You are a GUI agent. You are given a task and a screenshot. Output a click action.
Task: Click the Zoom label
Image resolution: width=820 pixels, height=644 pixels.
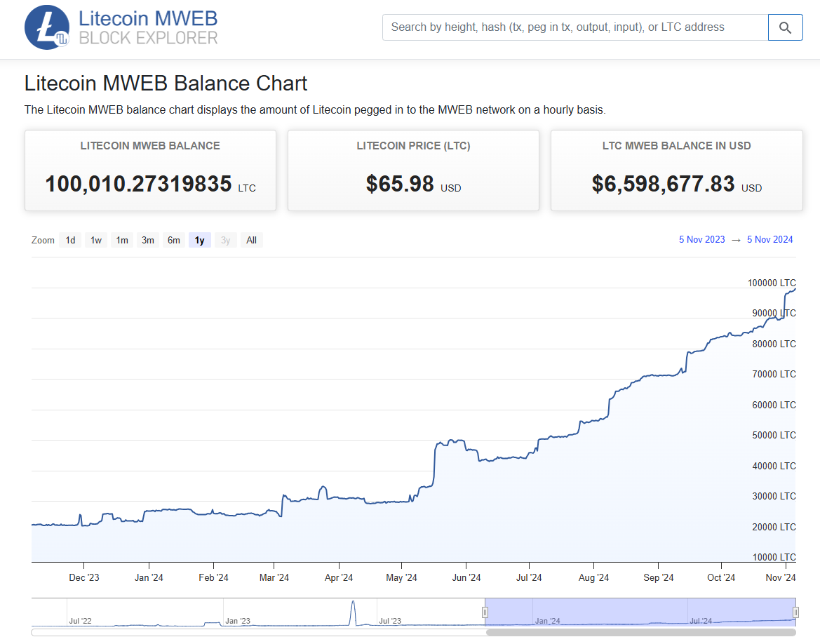(43, 240)
